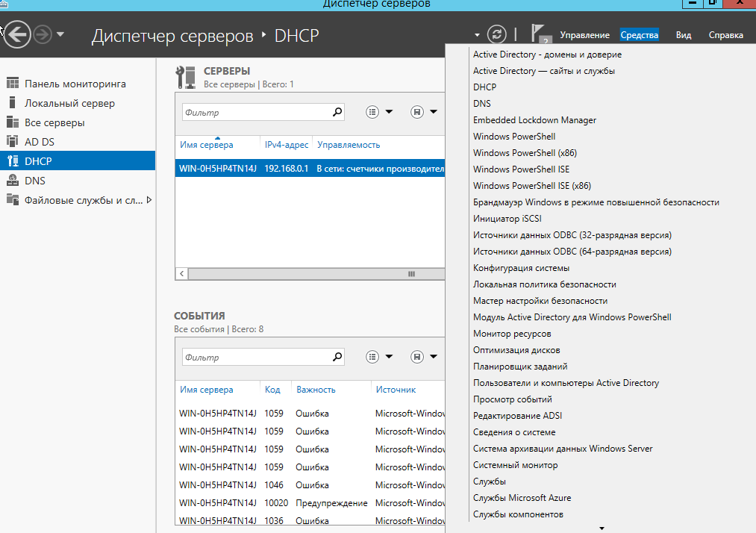Click servers table scroll left arrow
Screen dimensions: 756x533
(x=182, y=274)
